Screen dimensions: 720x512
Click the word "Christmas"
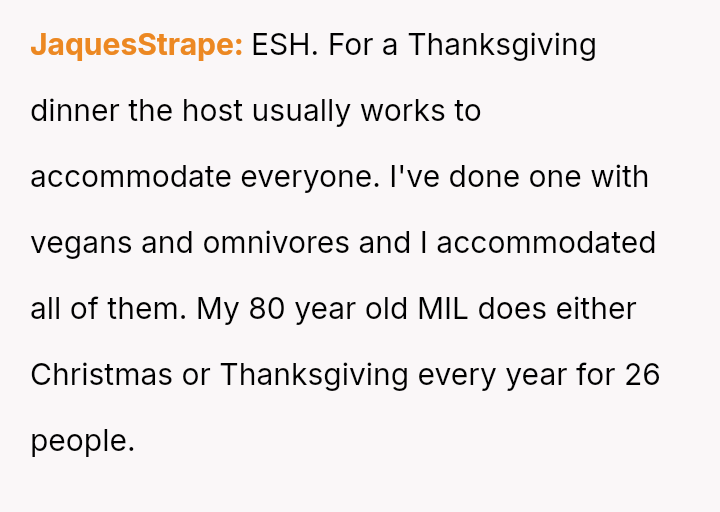[x=101, y=375]
